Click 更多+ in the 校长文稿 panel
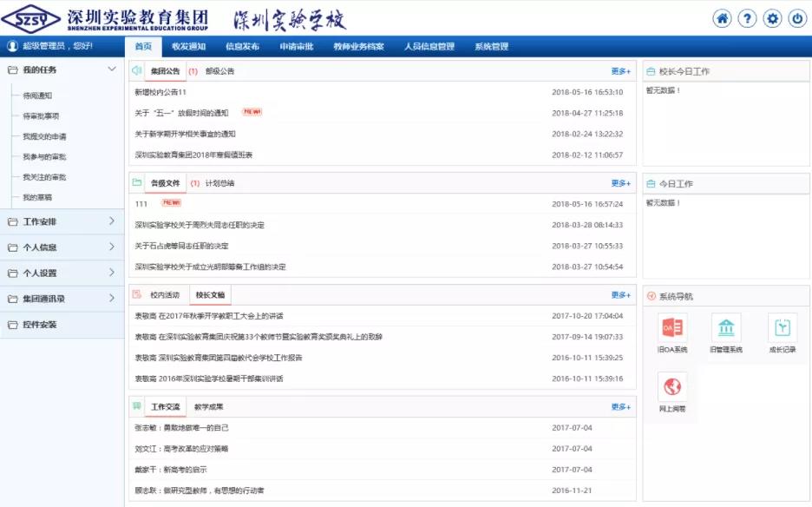The image size is (812, 507). pyautogui.click(x=621, y=295)
